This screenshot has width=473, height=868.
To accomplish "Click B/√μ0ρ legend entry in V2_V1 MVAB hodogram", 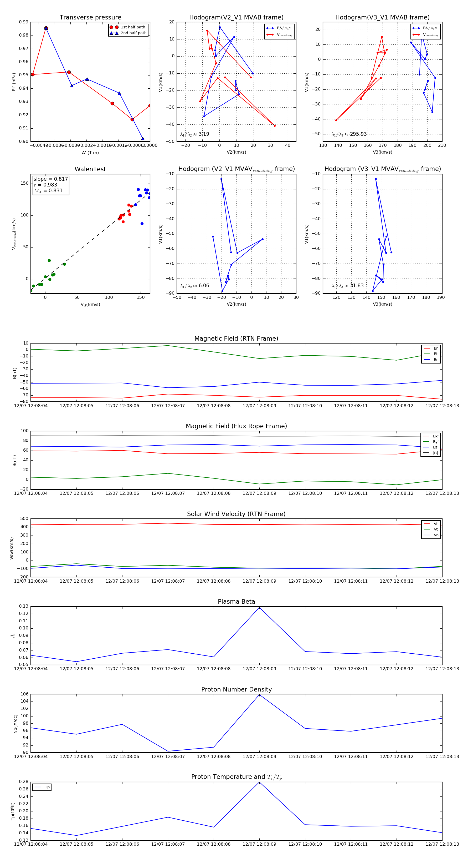I will [279, 28].
